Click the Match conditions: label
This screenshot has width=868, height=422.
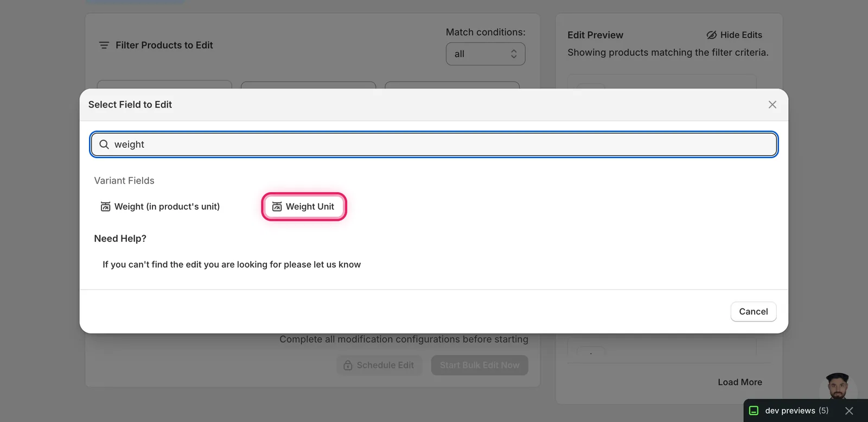pos(486,32)
